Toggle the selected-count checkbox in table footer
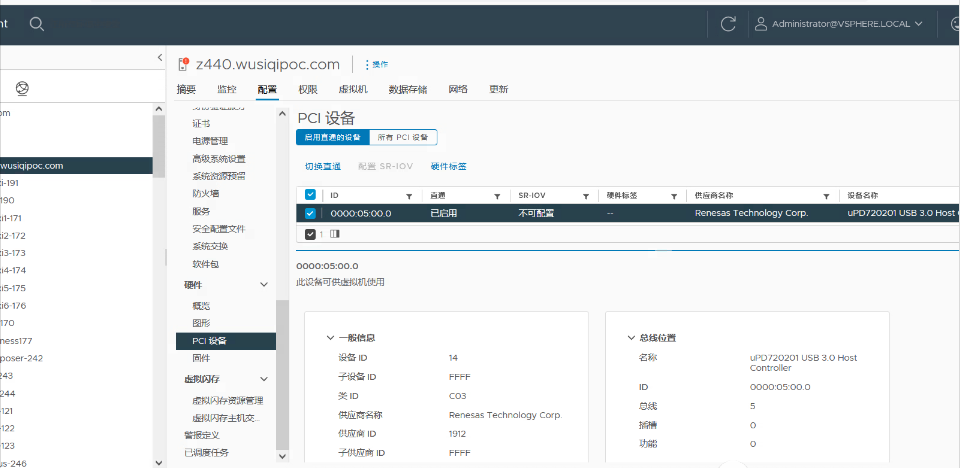Screen dimensions: 960x468 310,234
